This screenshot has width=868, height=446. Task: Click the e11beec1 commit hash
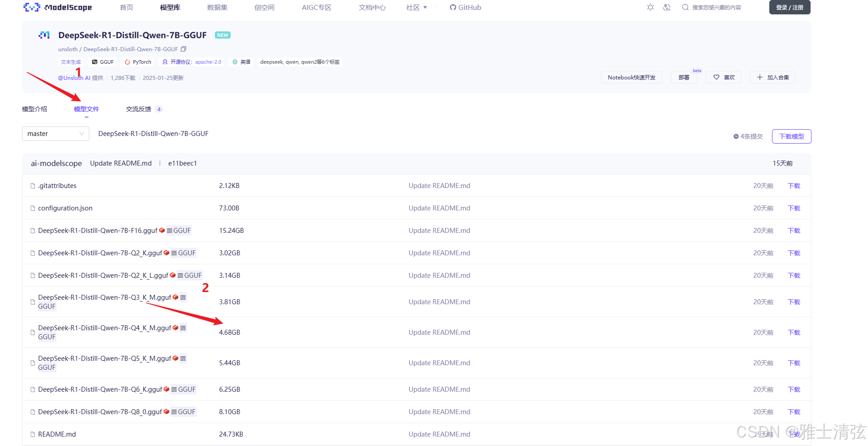183,163
